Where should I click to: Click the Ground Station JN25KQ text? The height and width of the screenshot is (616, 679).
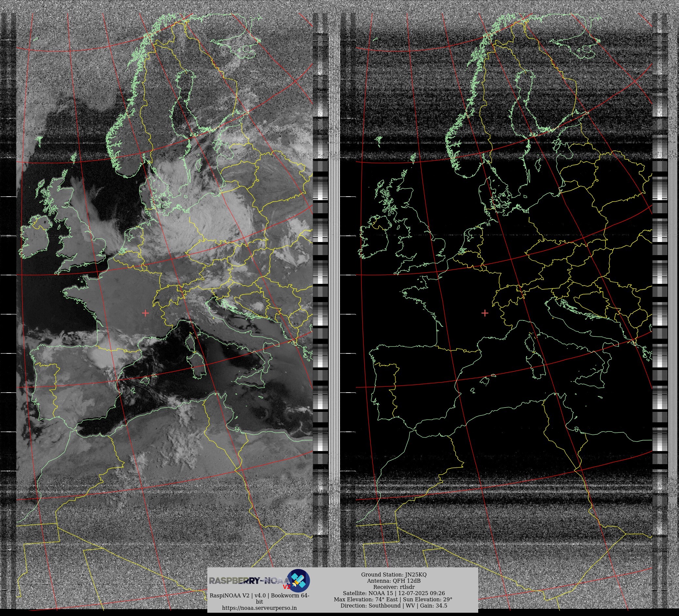[x=393, y=575]
